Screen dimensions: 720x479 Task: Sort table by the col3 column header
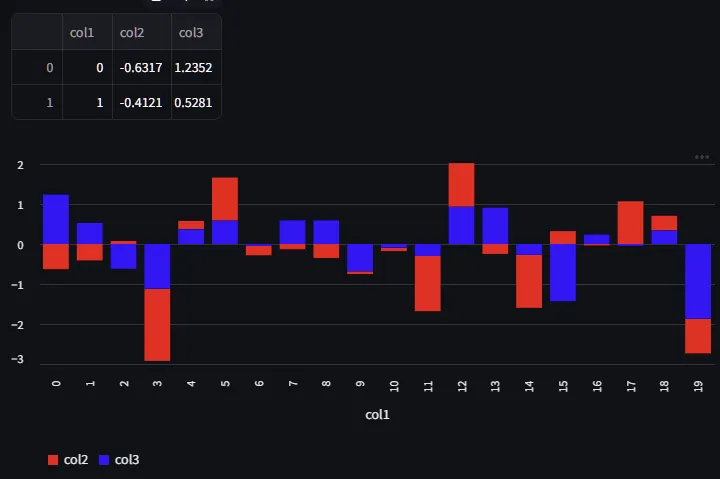(x=197, y=32)
